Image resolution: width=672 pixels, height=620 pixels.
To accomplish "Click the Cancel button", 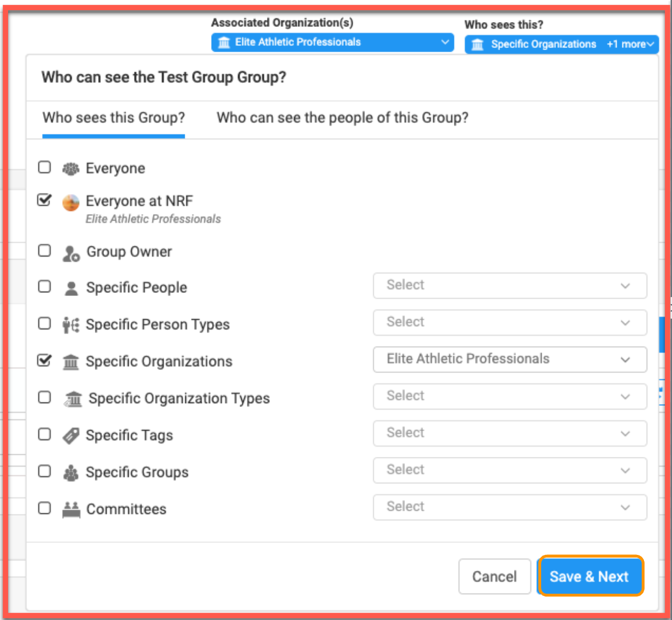I will pyautogui.click(x=494, y=576).
